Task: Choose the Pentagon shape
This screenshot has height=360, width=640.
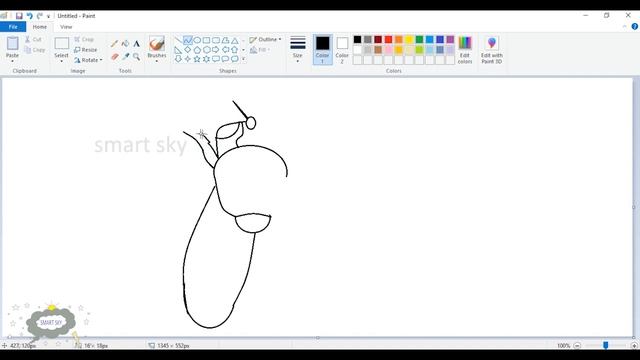Action: [x=197, y=50]
